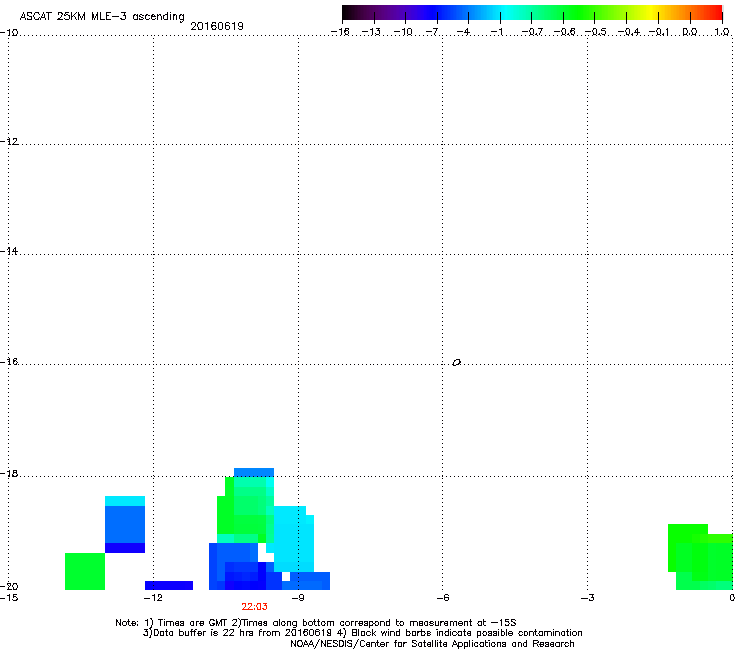Click the -18 latitude axis label
Screen dimensions: 740x650
tap(9, 473)
